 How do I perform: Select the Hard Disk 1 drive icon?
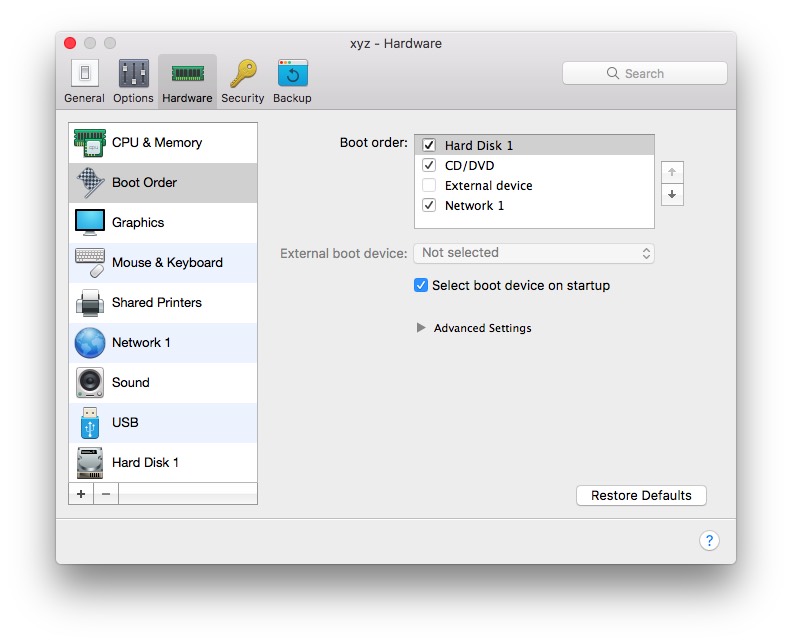[x=90, y=463]
